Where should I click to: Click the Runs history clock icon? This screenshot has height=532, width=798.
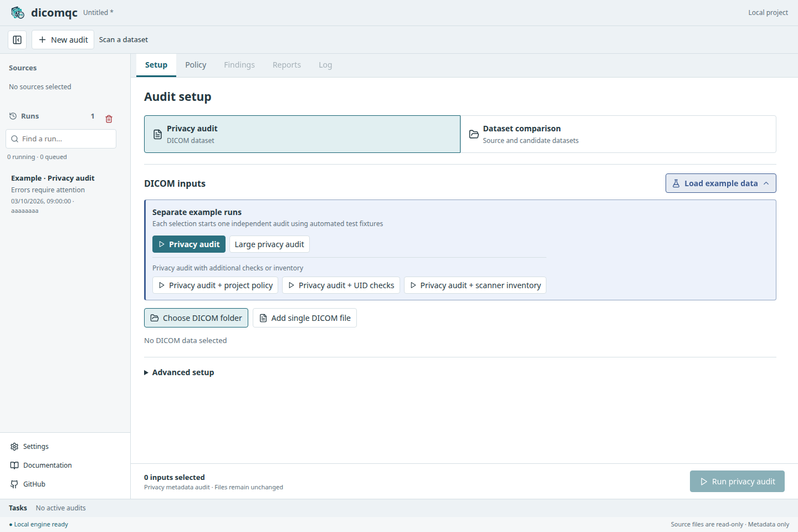tap(13, 116)
